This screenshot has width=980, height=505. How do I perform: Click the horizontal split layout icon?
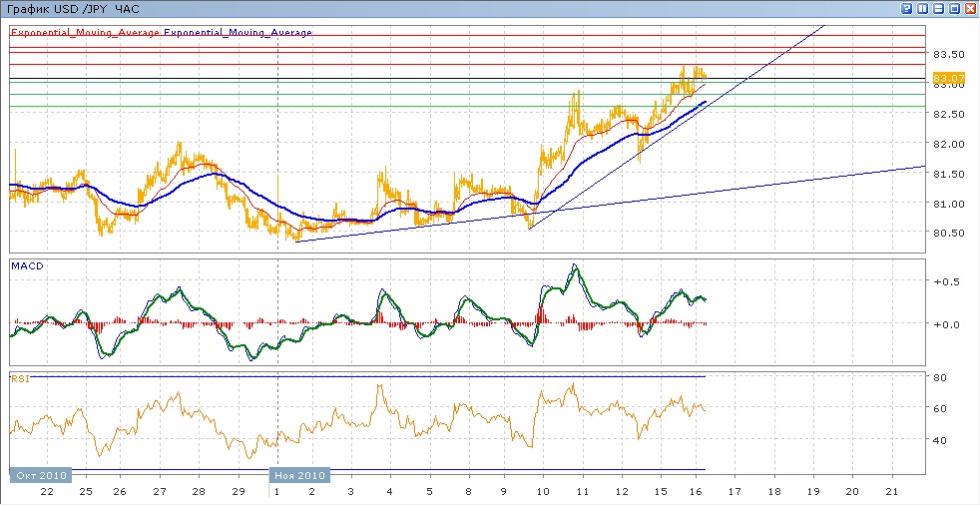coord(938,8)
